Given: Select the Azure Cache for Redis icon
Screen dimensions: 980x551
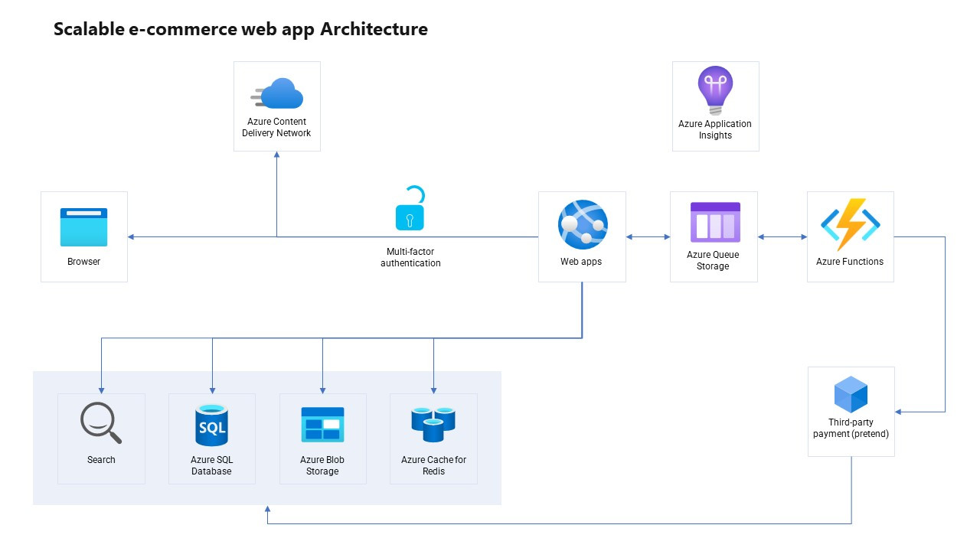Looking at the screenshot, I should pos(433,425).
